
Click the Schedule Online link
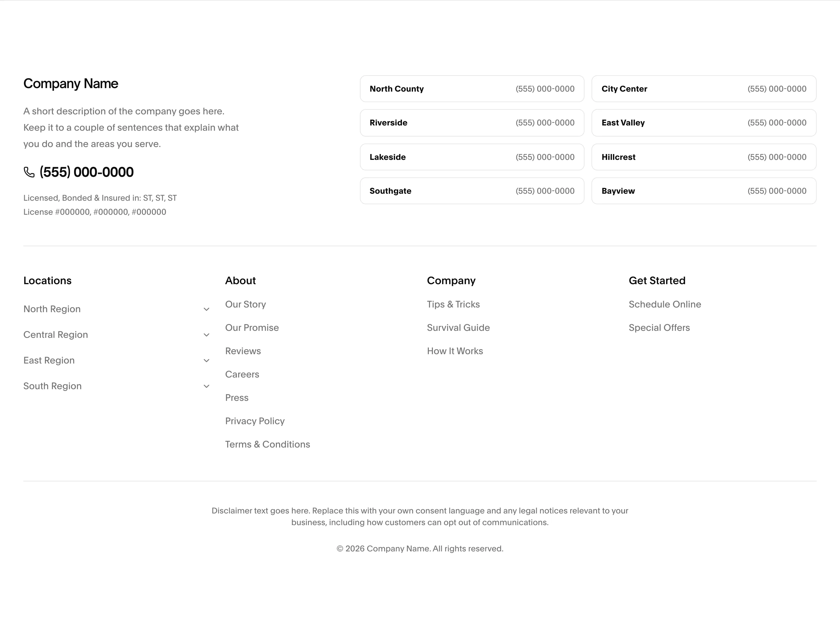pos(665,304)
